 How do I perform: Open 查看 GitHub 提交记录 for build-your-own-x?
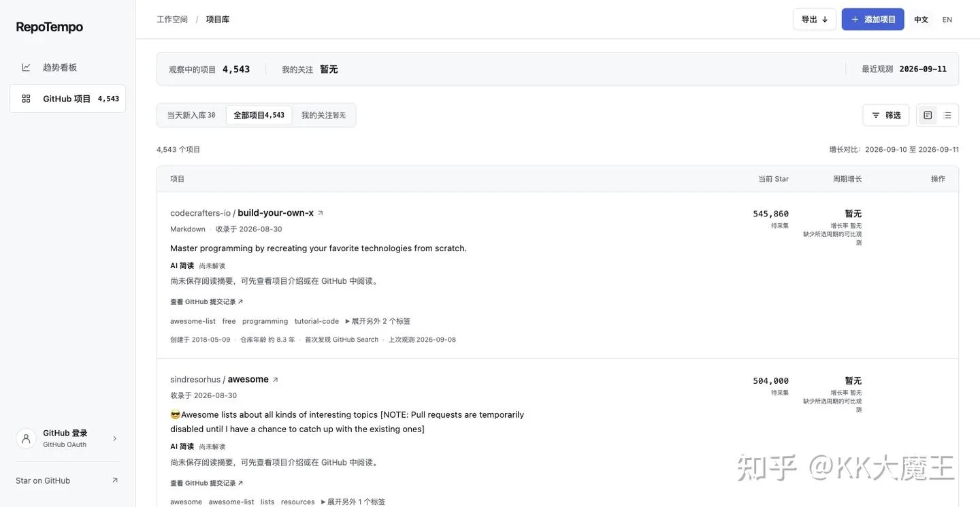click(206, 301)
